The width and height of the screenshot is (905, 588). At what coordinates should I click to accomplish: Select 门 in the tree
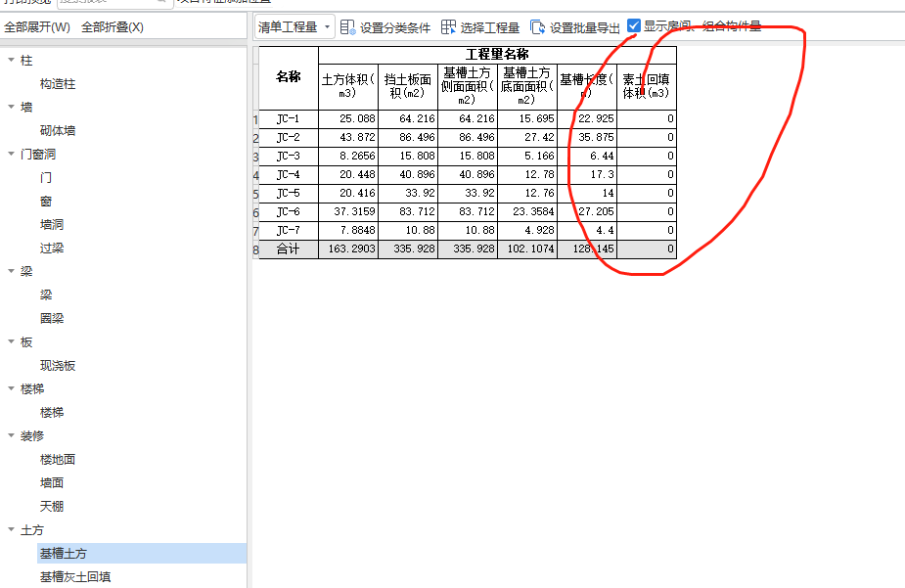click(x=46, y=178)
